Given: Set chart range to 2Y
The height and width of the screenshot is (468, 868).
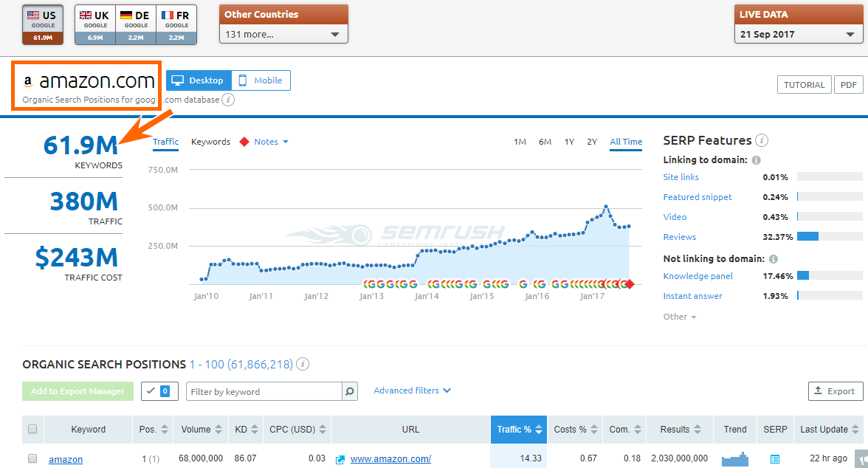Looking at the screenshot, I should pyautogui.click(x=592, y=142).
